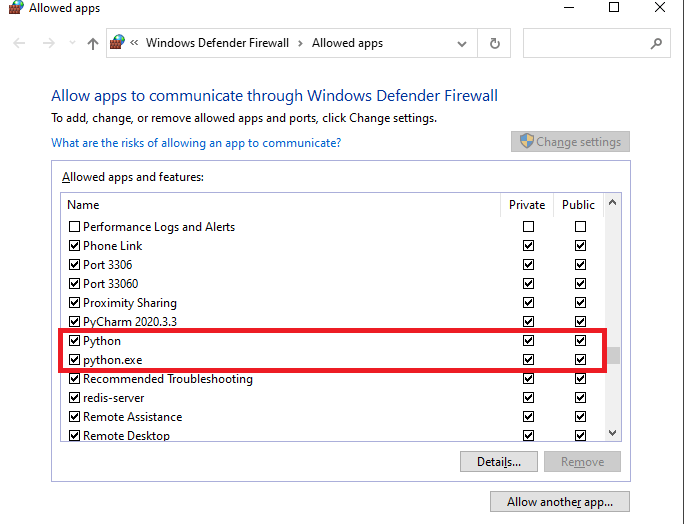Click the Allow another app button
Screen dimensions: 684x524
click(560, 502)
